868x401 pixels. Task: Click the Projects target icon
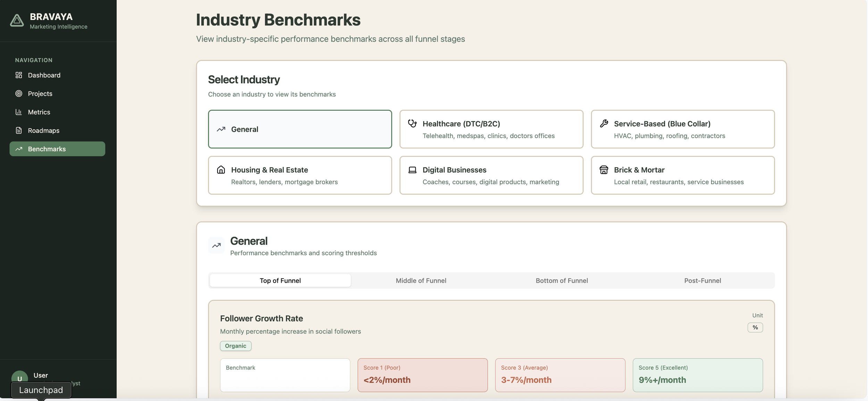19,93
